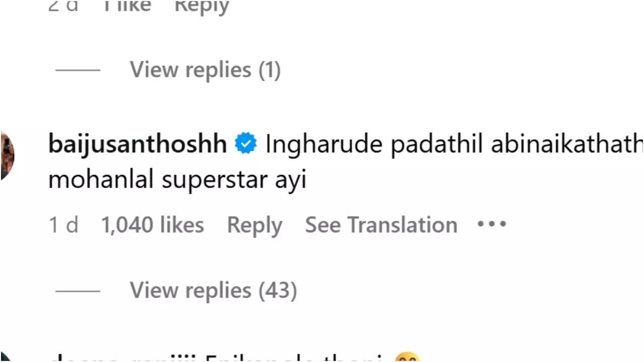Show who liked via 1,040 likes

point(152,225)
